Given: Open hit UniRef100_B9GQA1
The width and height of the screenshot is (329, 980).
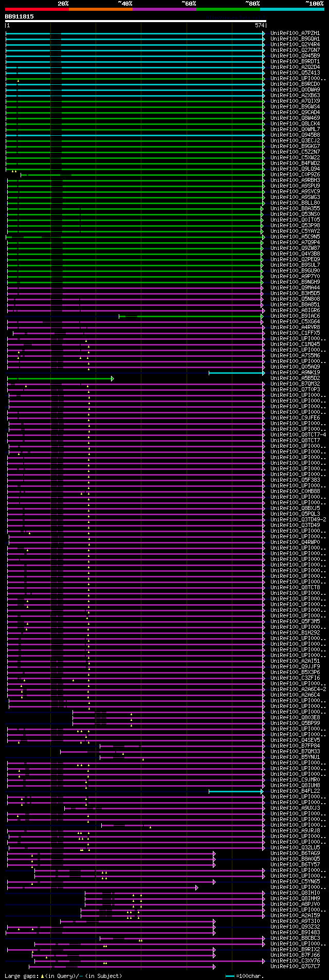Looking at the screenshot, I should [295, 39].
